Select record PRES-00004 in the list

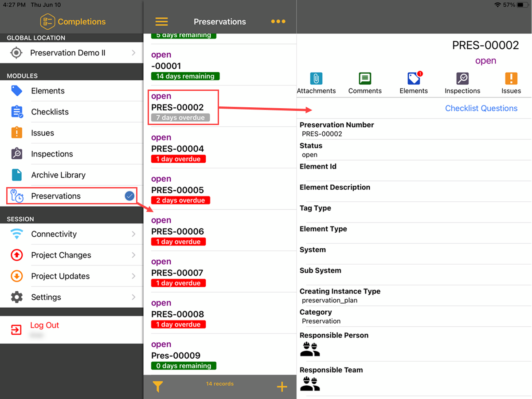click(220, 148)
